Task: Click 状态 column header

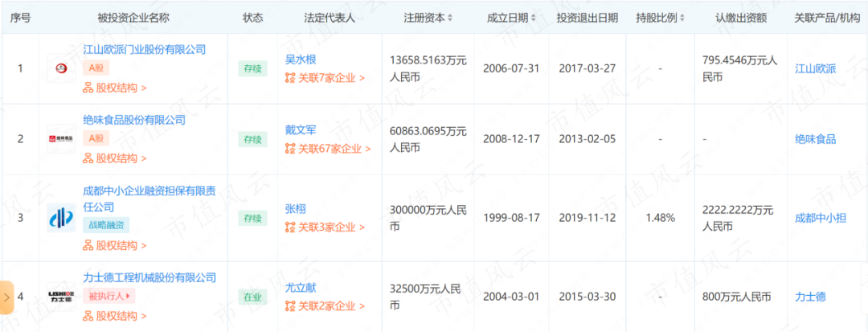Action: click(252, 18)
